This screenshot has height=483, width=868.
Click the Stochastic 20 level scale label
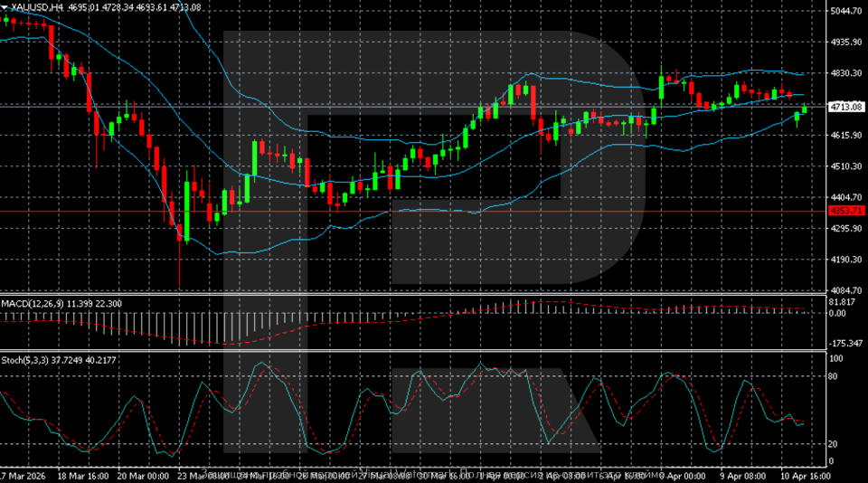(x=834, y=444)
